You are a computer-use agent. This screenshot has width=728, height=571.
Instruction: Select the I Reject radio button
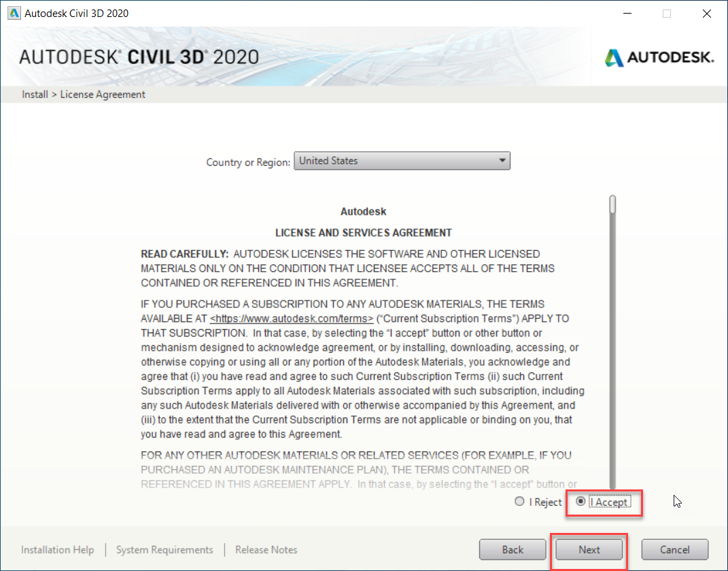pyautogui.click(x=519, y=502)
